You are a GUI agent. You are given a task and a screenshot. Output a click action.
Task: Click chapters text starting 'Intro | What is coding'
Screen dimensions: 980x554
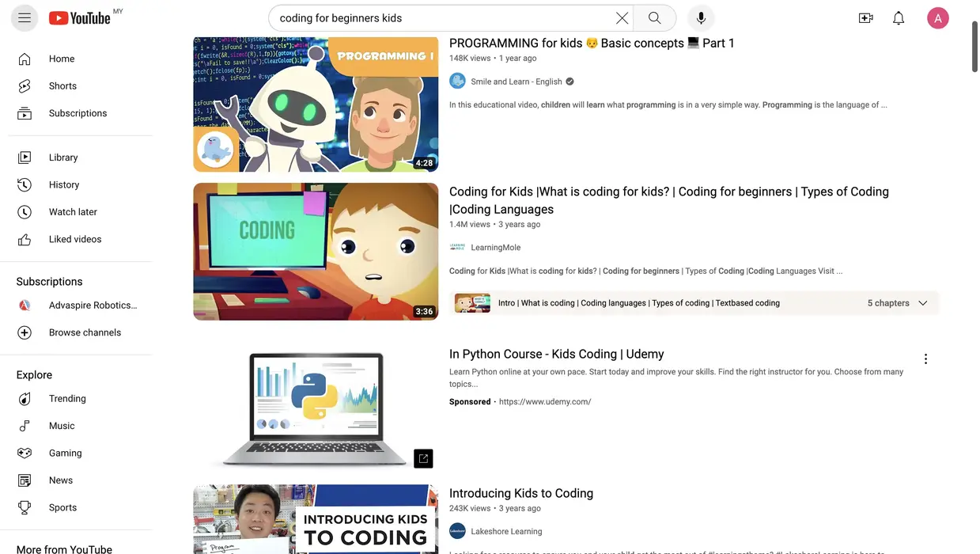pyautogui.click(x=639, y=303)
